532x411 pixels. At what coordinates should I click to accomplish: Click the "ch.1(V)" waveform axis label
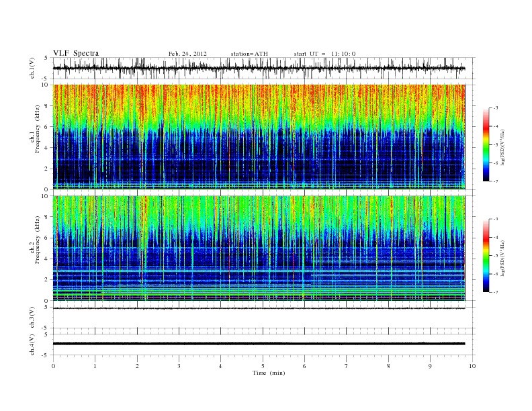32,68
